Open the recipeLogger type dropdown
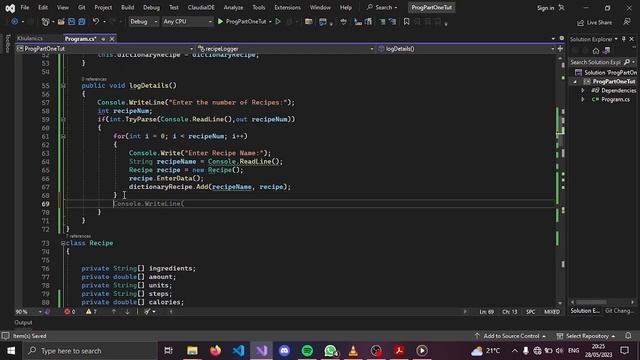The image size is (640, 360). coord(285,49)
